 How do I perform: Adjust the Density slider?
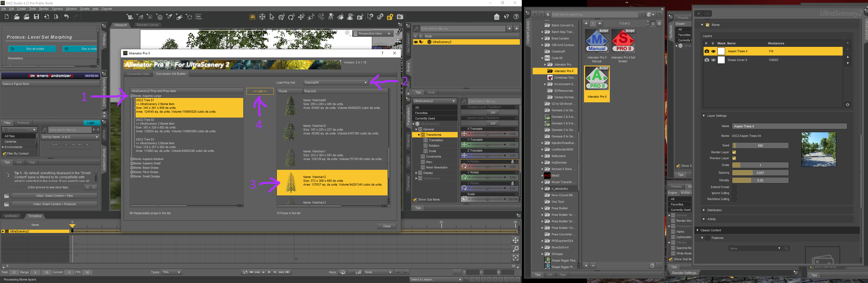point(760,180)
